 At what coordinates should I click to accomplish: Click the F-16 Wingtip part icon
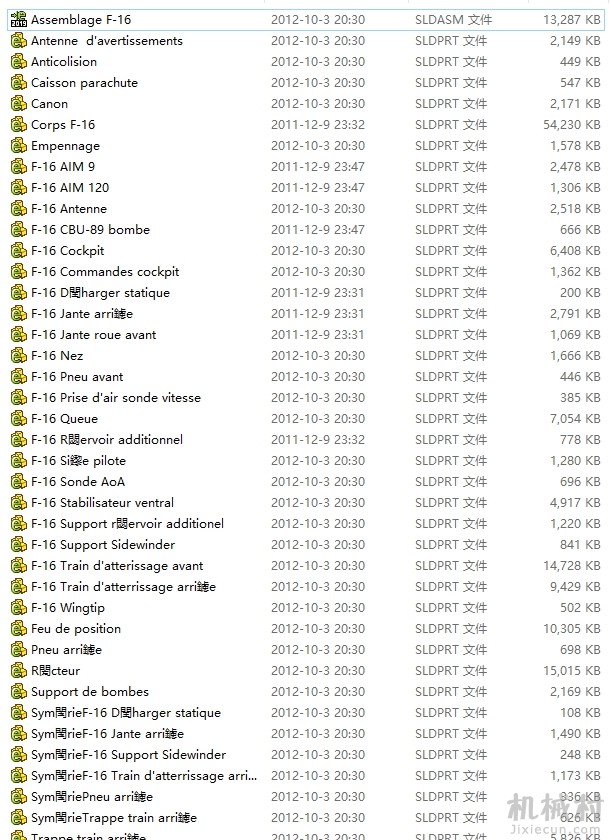click(x=19, y=608)
